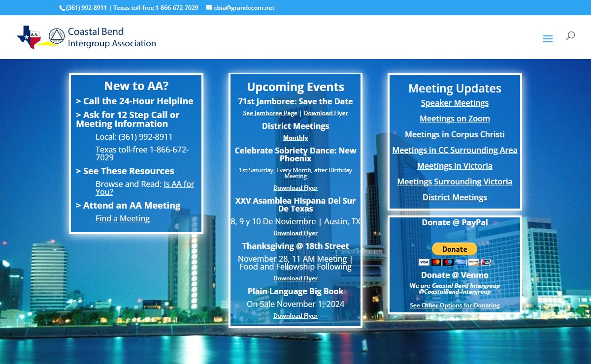Open cbia@grandecom.net email link
Screen dimensions: 591x364
(x=244, y=8)
